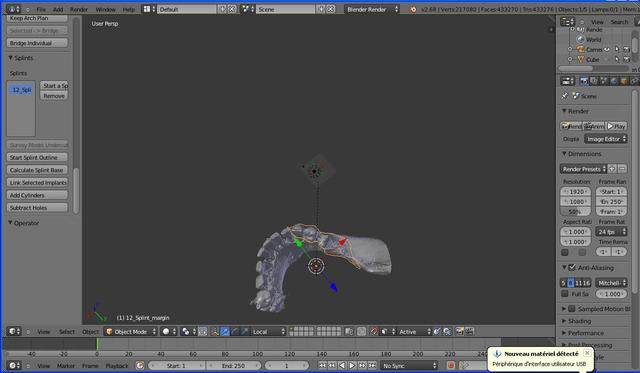Enable the Full Sample checkbox
The image size is (640, 373).
pos(564,293)
